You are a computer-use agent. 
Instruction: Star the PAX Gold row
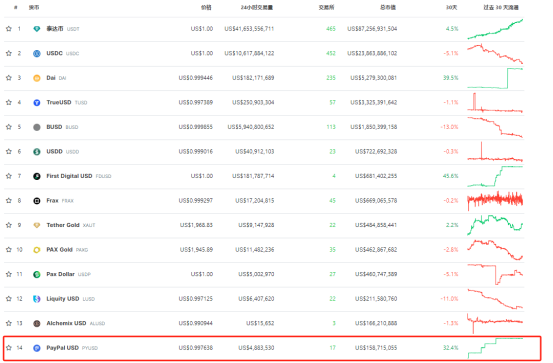pos(9,249)
